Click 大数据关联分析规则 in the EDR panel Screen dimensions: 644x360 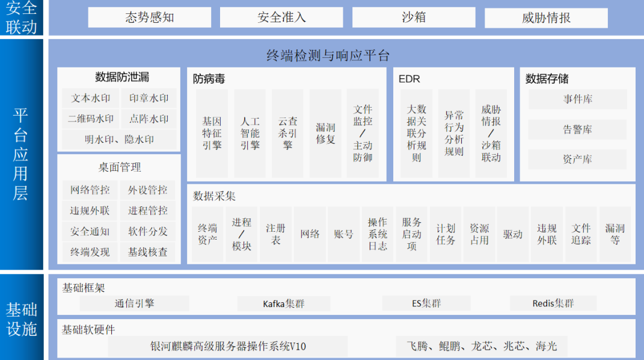417,133
